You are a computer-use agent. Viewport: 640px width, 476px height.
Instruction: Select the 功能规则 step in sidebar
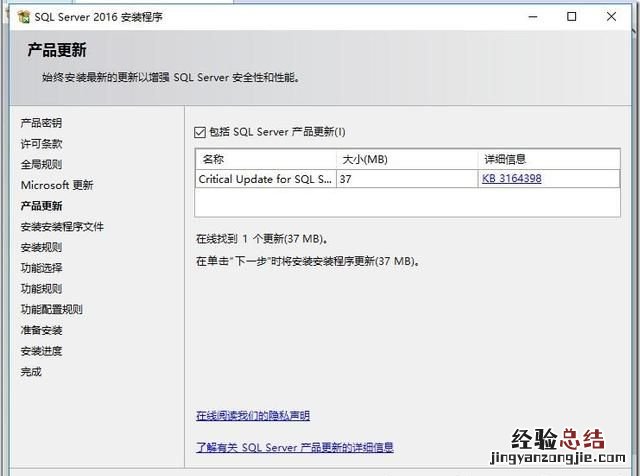pos(41,289)
